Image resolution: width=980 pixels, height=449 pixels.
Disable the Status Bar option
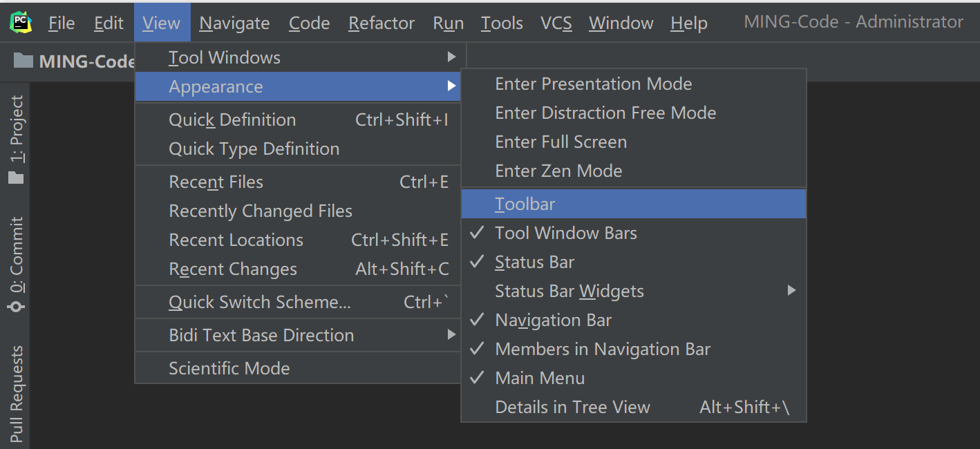coord(534,262)
